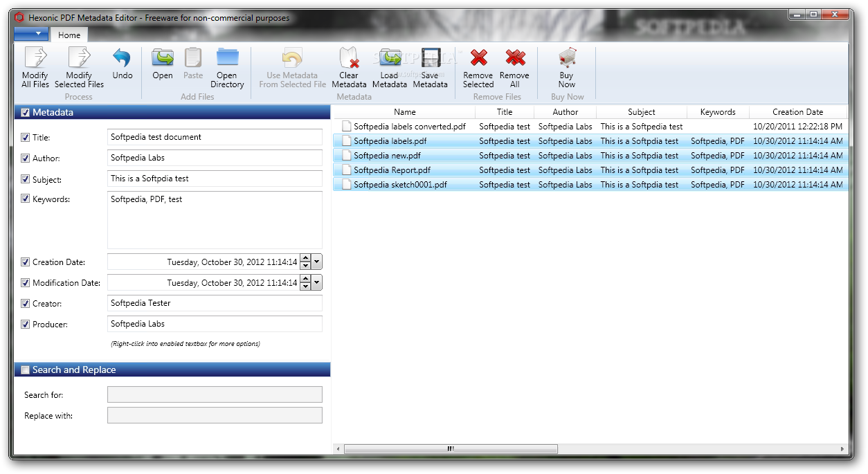868x474 pixels.
Task: Toggle the Keywords checkbox
Action: [x=26, y=199]
